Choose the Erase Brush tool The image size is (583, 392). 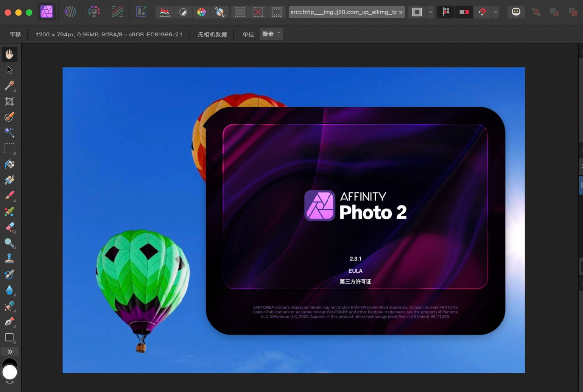click(x=9, y=227)
